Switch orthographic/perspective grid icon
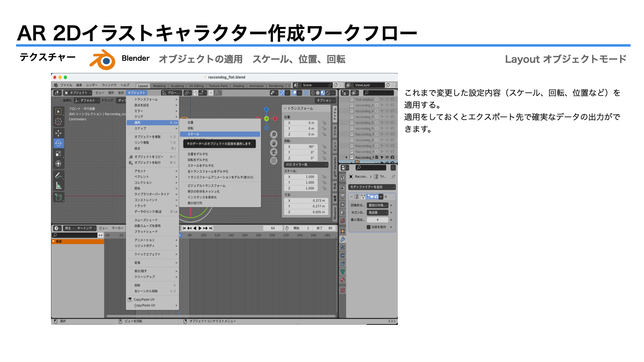 pyautogui.click(x=274, y=161)
